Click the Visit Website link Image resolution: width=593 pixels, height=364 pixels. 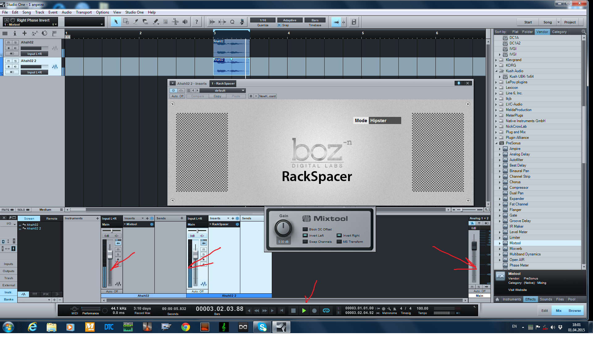517,290
